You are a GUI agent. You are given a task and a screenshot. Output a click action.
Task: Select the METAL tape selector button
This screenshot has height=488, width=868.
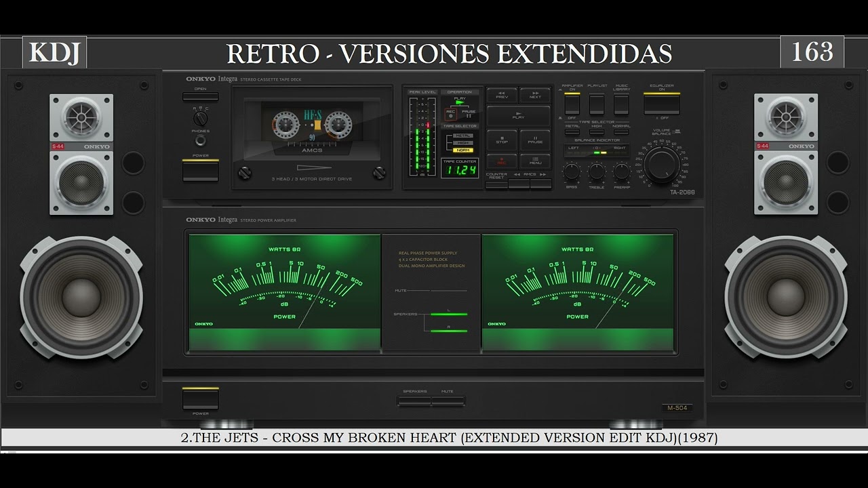pos(572,132)
